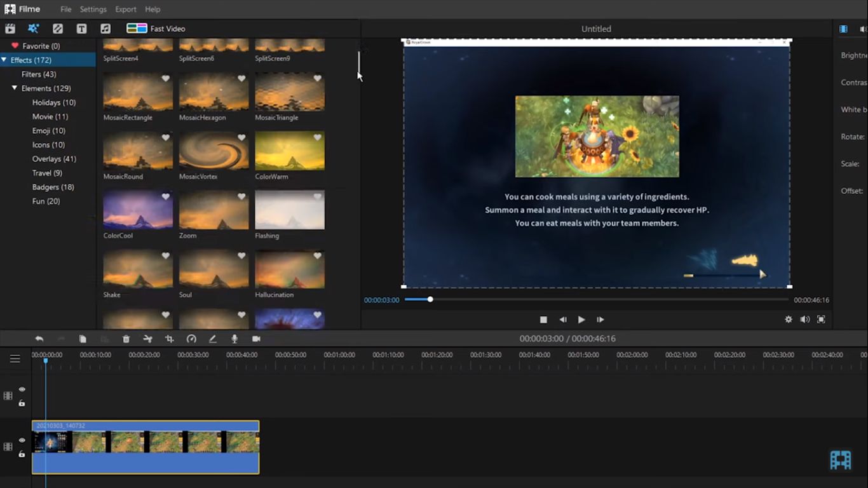Screen dimensions: 868x488
Task: Select Fun (20) category
Action: 48,201
